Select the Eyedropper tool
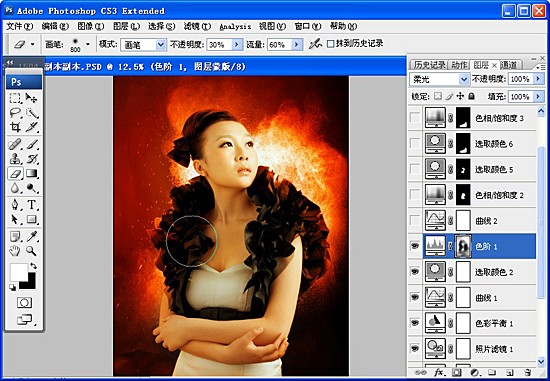Screen dimensions: 550x381 pyautogui.click(x=32, y=236)
